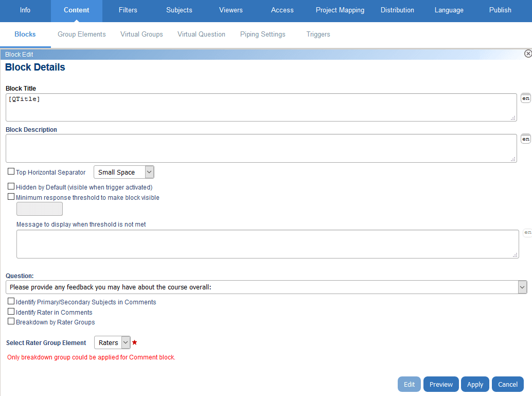Click the 'Select Rater Group Element' label
Viewport: 532px width, 396px height.
pos(46,342)
